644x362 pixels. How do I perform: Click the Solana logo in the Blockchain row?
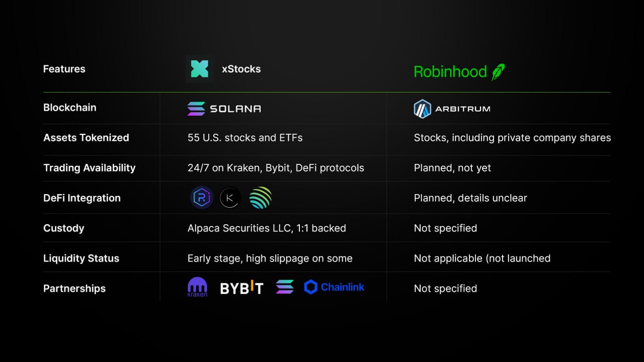(x=224, y=109)
